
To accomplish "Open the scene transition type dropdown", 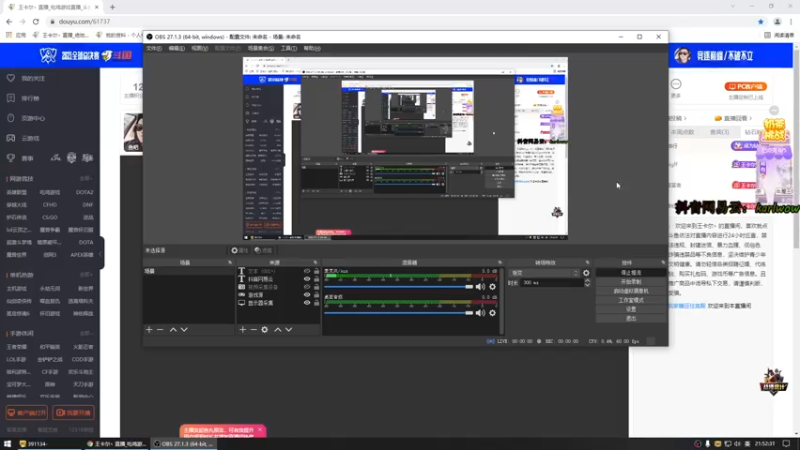I will [544, 273].
